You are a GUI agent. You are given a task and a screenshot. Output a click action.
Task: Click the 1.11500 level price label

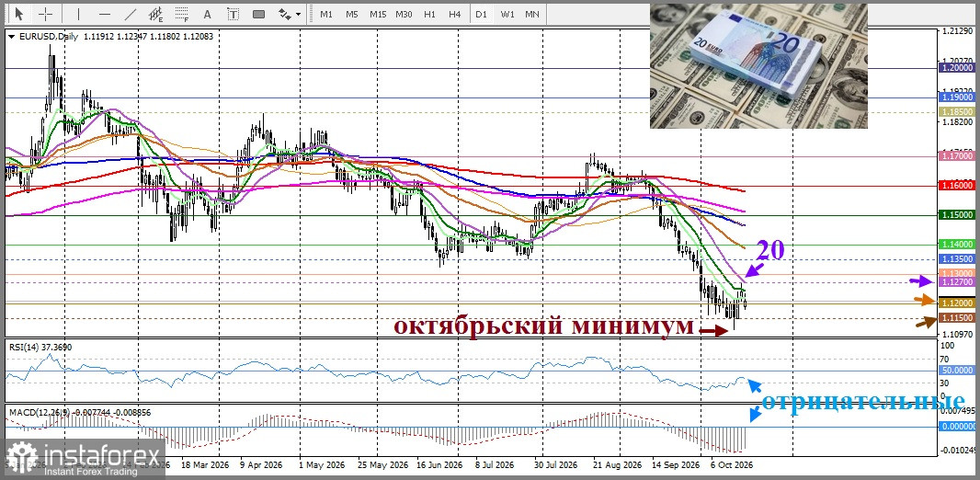[958, 318]
